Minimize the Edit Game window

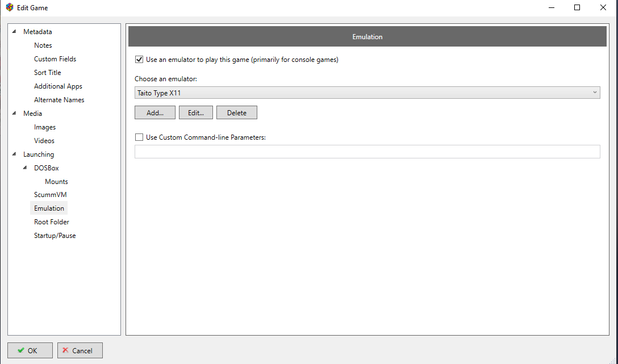pos(551,7)
